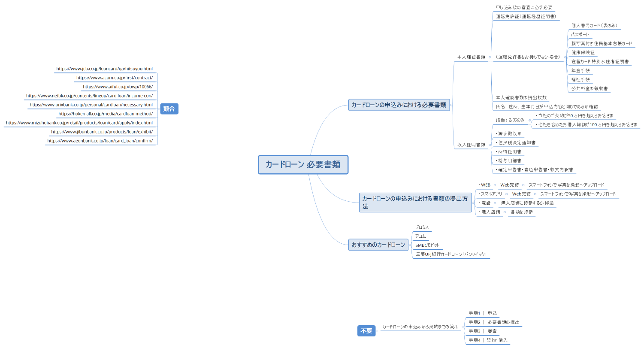Open the mizuhobank.co.jp loan link

pyautogui.click(x=79, y=123)
